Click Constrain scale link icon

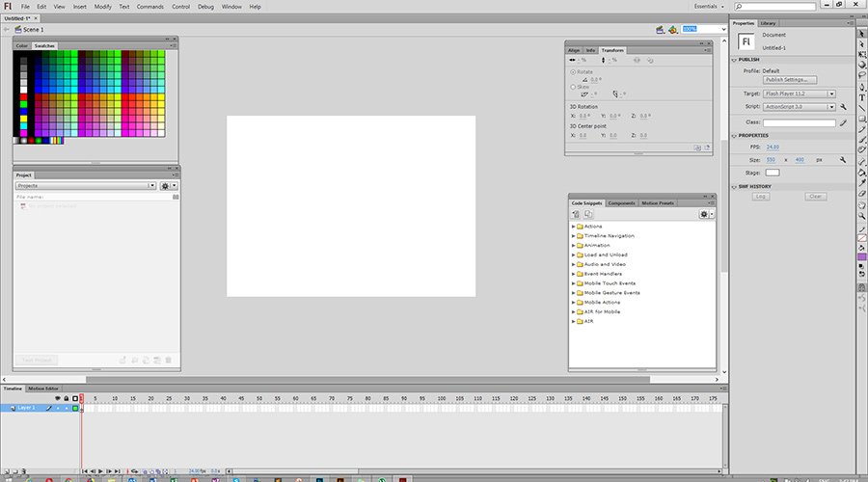click(637, 61)
